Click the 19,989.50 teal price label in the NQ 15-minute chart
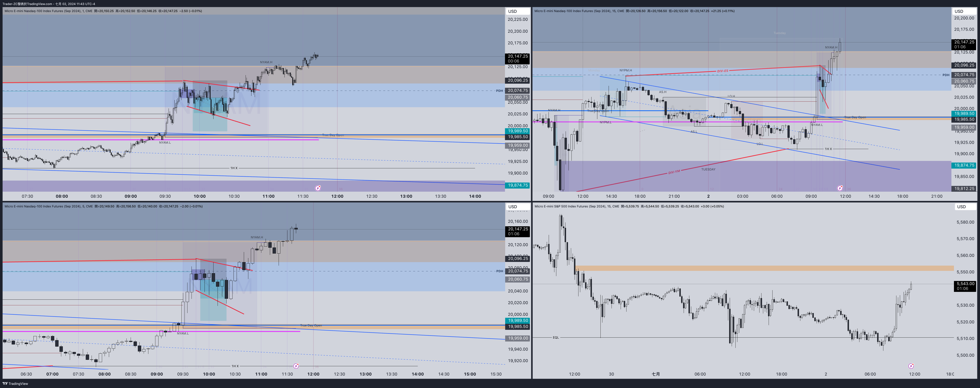 pyautogui.click(x=964, y=113)
